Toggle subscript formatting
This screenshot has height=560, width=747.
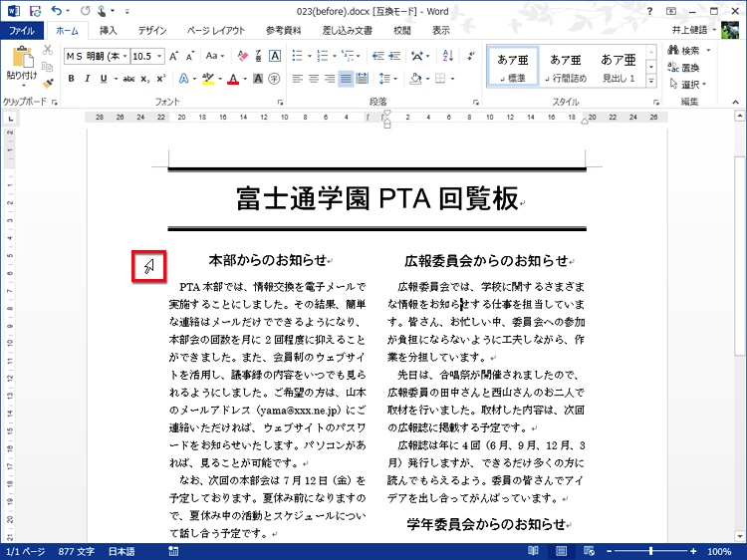click(144, 79)
